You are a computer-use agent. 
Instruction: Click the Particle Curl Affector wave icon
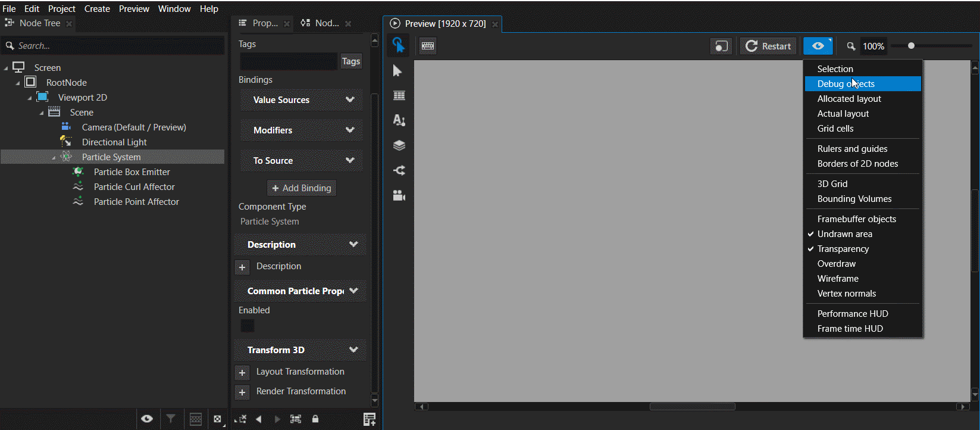78,186
